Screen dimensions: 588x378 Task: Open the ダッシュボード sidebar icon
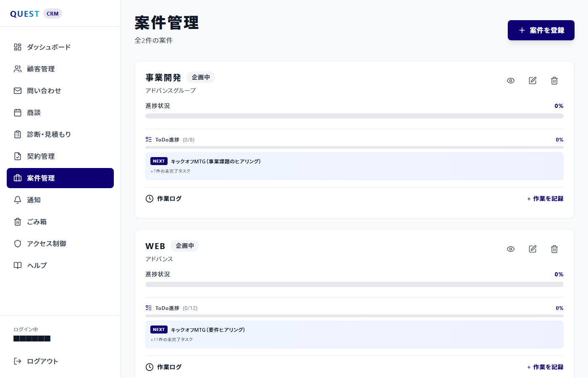click(17, 47)
